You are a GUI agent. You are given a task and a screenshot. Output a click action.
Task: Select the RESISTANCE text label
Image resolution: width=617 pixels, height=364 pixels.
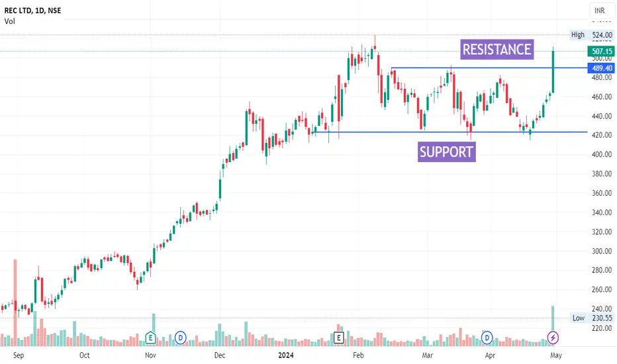point(497,50)
